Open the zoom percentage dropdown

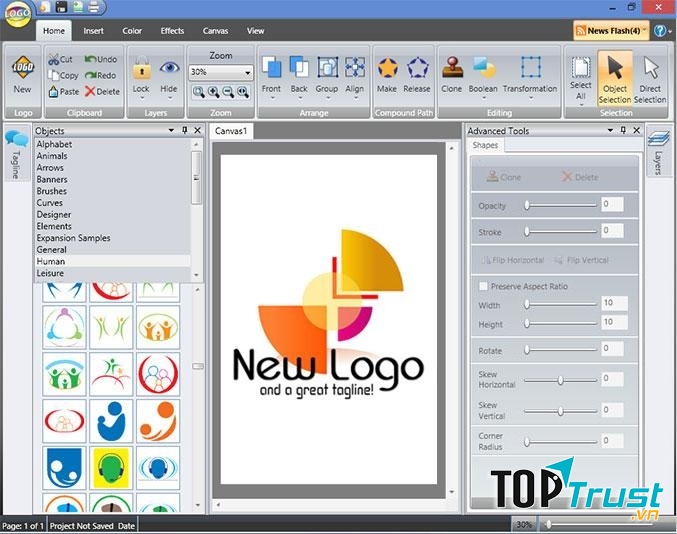[248, 72]
